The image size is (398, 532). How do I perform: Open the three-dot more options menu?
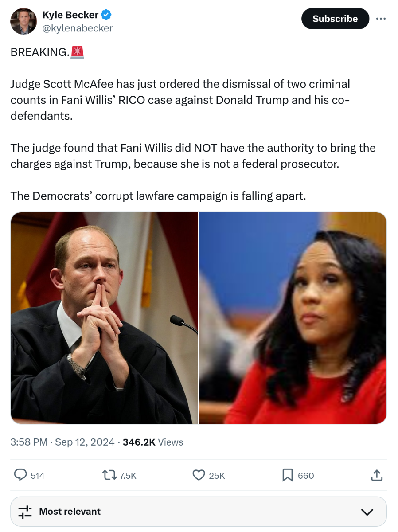381,19
